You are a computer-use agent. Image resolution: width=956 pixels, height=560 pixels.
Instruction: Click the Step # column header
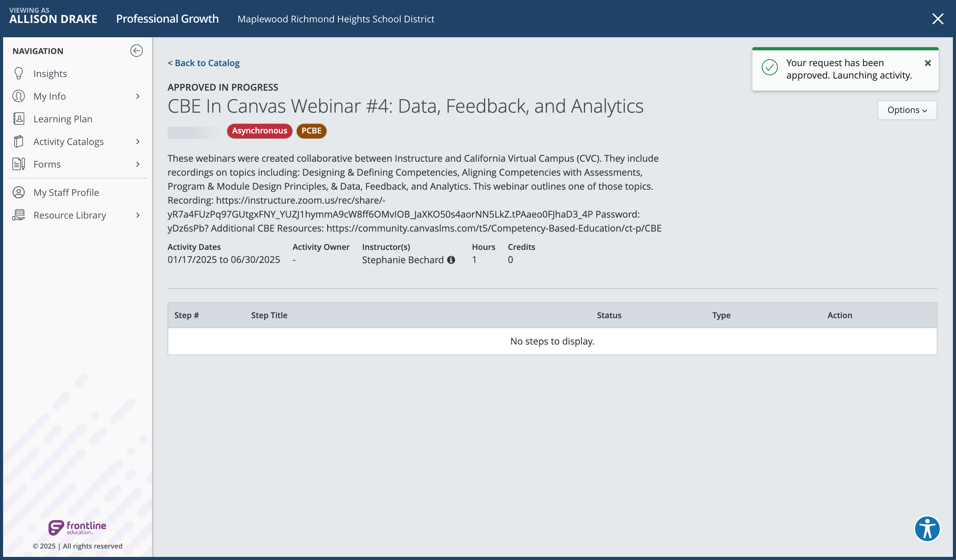186,315
